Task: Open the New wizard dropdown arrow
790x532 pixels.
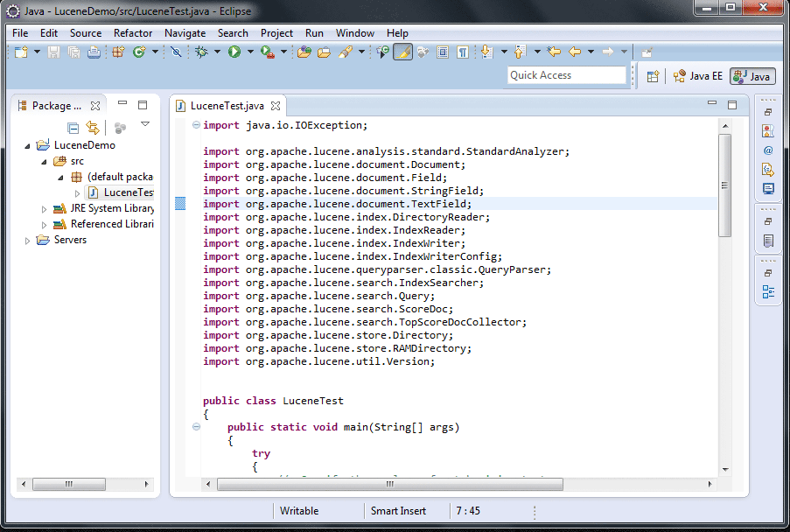Action: tap(37, 52)
